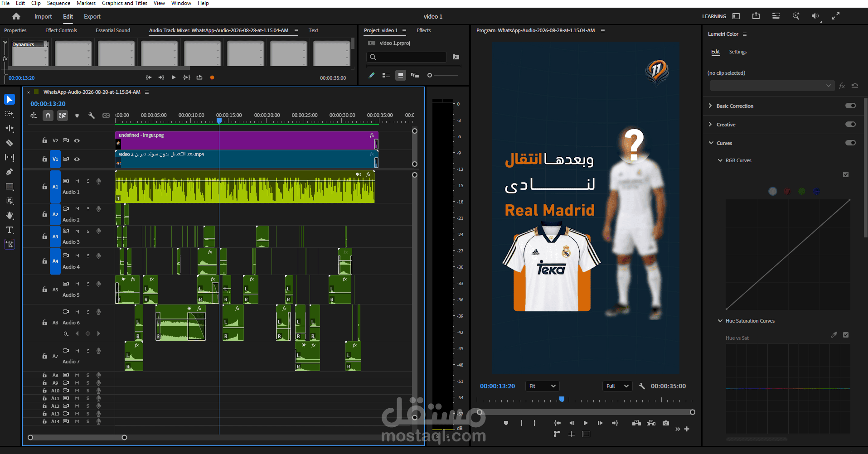
Task: Click the Quick Export share icon
Action: [x=756, y=16]
